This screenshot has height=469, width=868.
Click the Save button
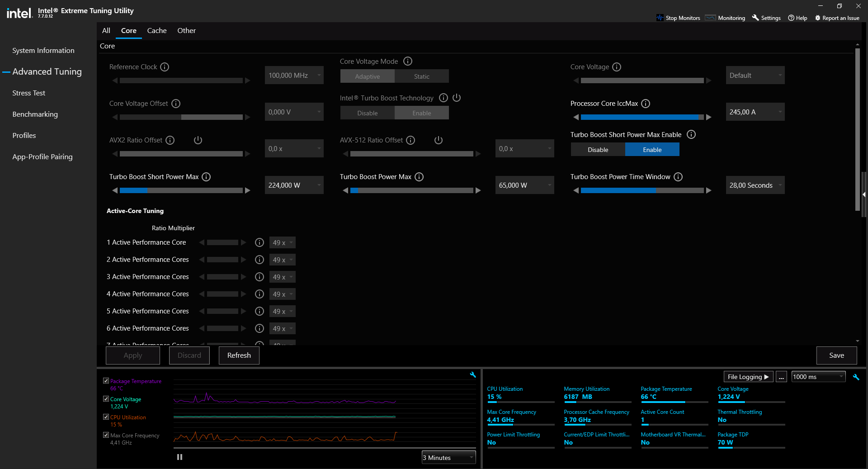coord(837,355)
